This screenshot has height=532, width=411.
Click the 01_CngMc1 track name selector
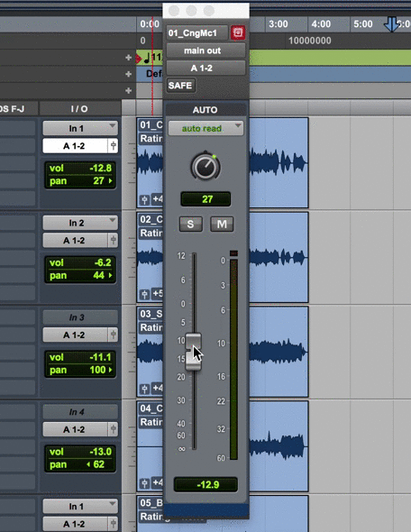click(197, 32)
